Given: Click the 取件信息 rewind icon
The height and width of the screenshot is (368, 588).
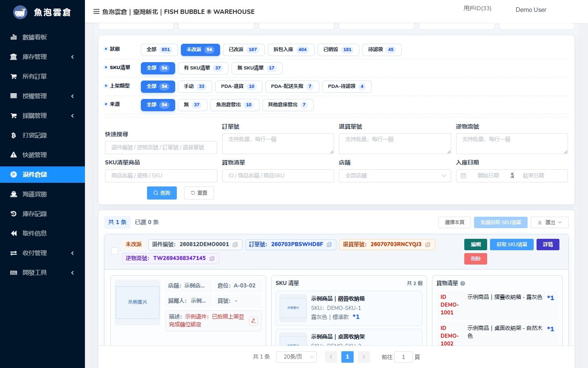Looking at the screenshot, I should [x=13, y=233].
